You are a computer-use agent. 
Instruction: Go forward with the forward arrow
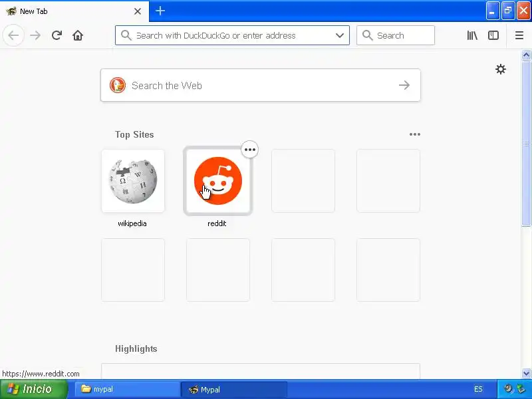(35, 35)
